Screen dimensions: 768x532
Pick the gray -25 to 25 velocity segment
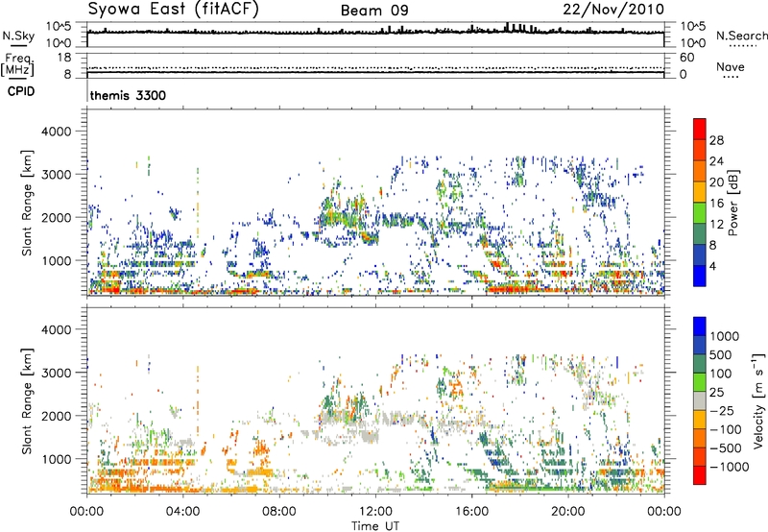700,400
